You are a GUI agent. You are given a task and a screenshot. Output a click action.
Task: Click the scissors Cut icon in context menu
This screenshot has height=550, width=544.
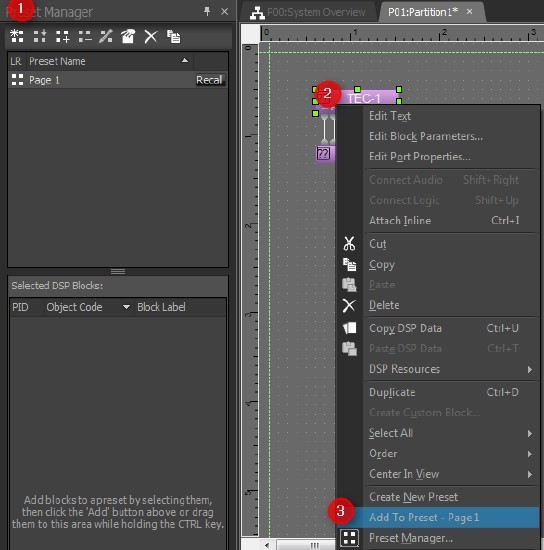coord(349,244)
